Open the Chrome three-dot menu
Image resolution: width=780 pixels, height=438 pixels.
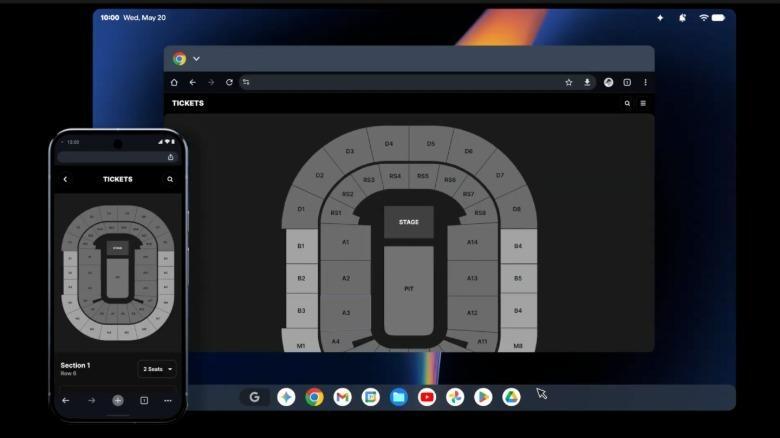point(646,83)
